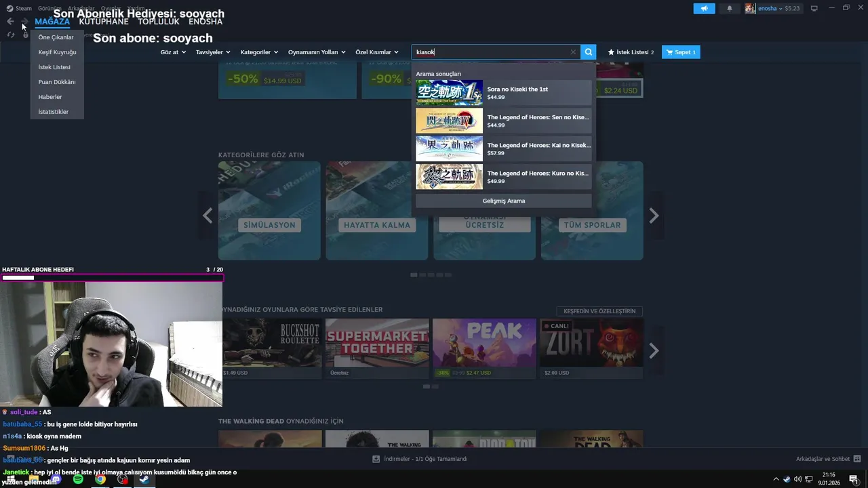The width and height of the screenshot is (868, 488).
Task: Click the downloads icon in bottom bar
Action: 376,459
